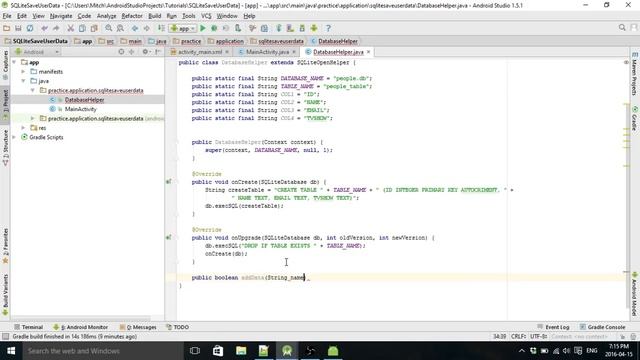This screenshot has height=360, width=640.
Task: Collapse the java folder
Action: (23, 81)
